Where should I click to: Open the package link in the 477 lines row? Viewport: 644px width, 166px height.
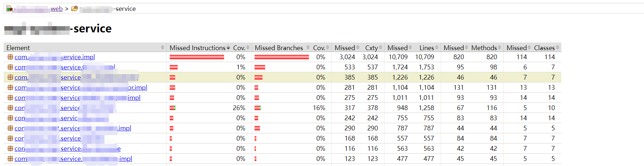[x=73, y=159]
